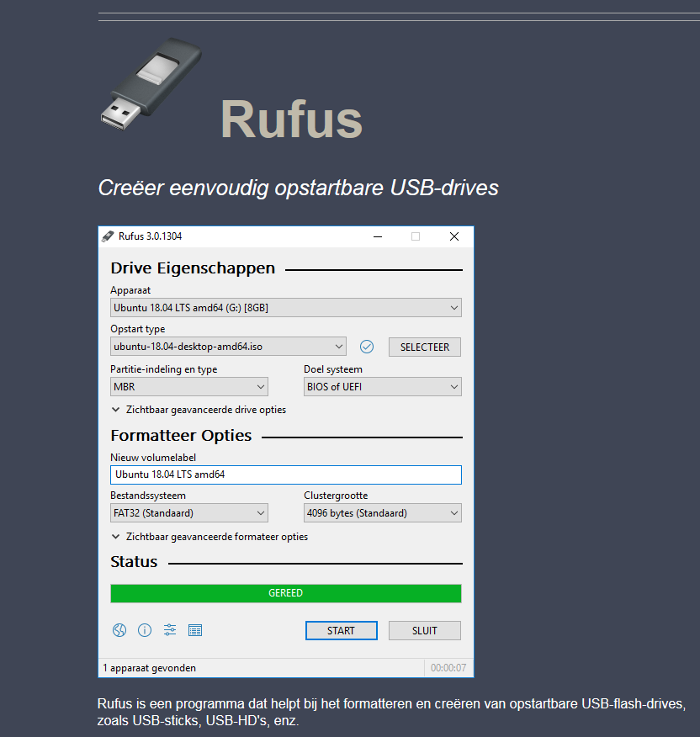This screenshot has width=700, height=737.
Task: Click the 'Rufus' page title
Action: pos(291,119)
